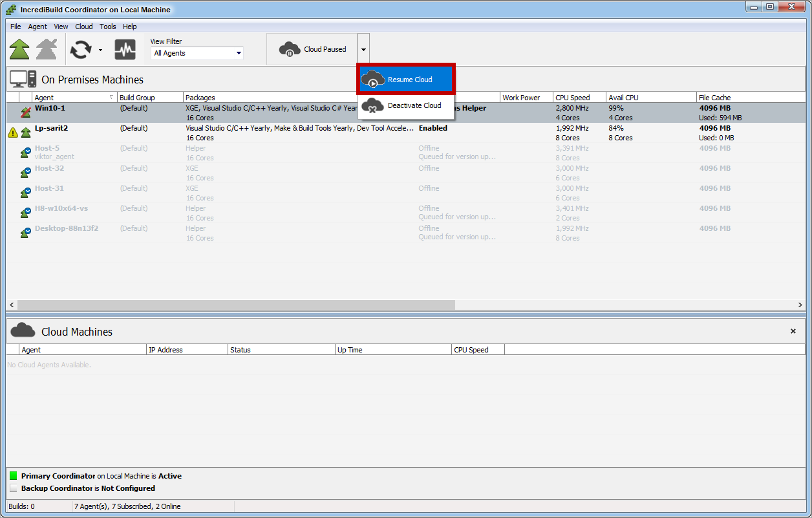Click the gray Backup Coordinator status indicator
The width and height of the screenshot is (812, 518).
coord(14,488)
